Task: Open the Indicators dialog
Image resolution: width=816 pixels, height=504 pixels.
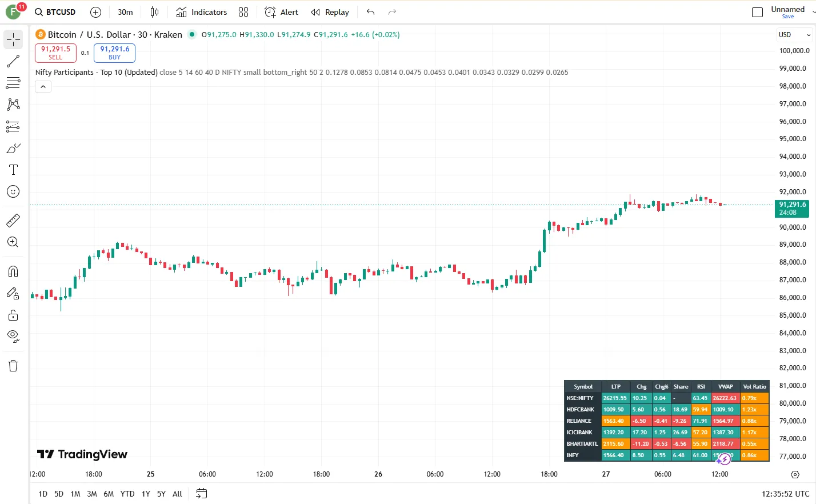Action: tap(202, 12)
